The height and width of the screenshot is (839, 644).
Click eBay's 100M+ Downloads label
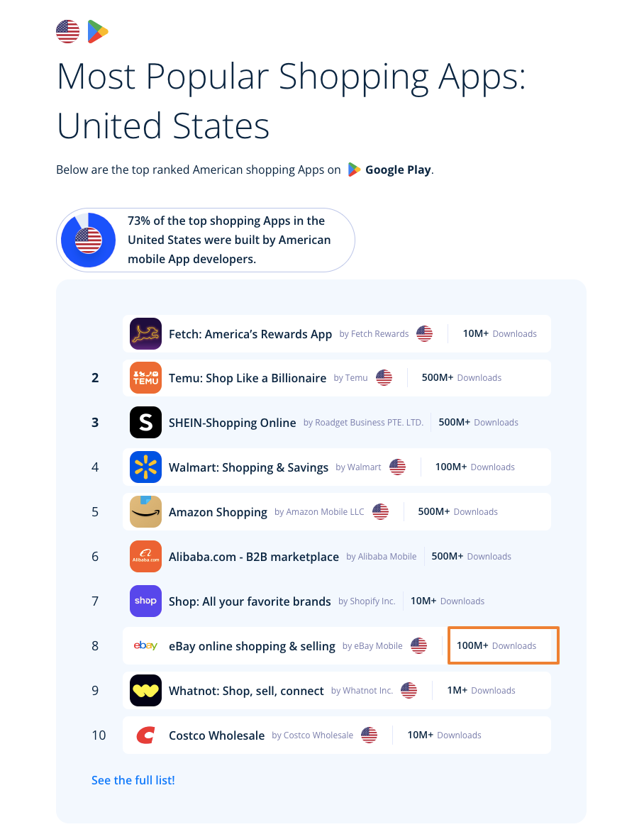pyautogui.click(x=496, y=646)
